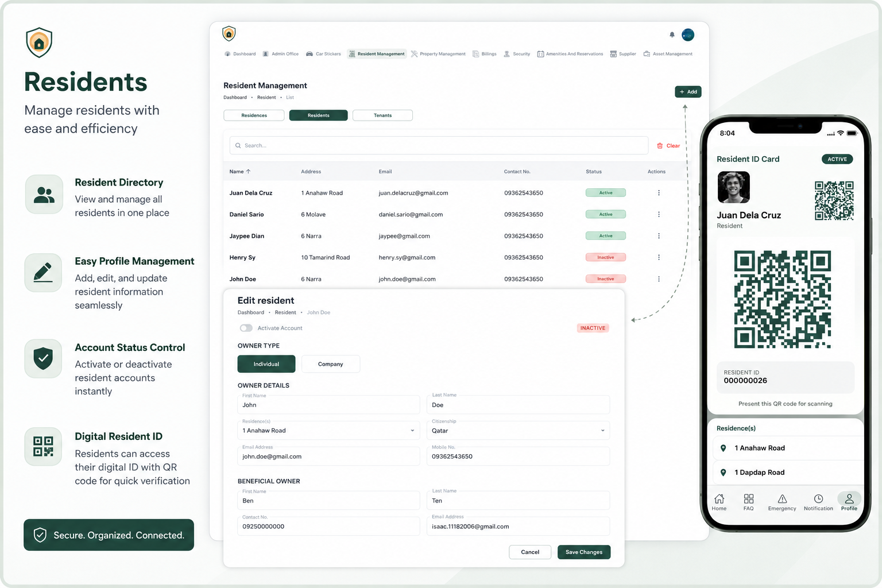Expand the Residence(s) dropdown
This screenshot has height=588, width=882.
(x=328, y=431)
